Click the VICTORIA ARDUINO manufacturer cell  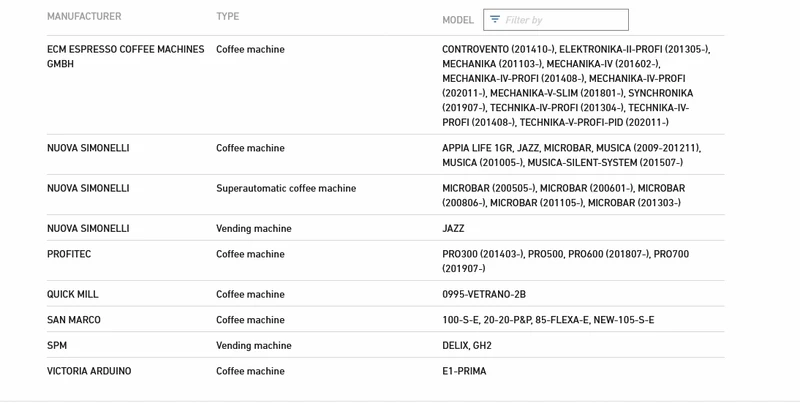pos(89,371)
